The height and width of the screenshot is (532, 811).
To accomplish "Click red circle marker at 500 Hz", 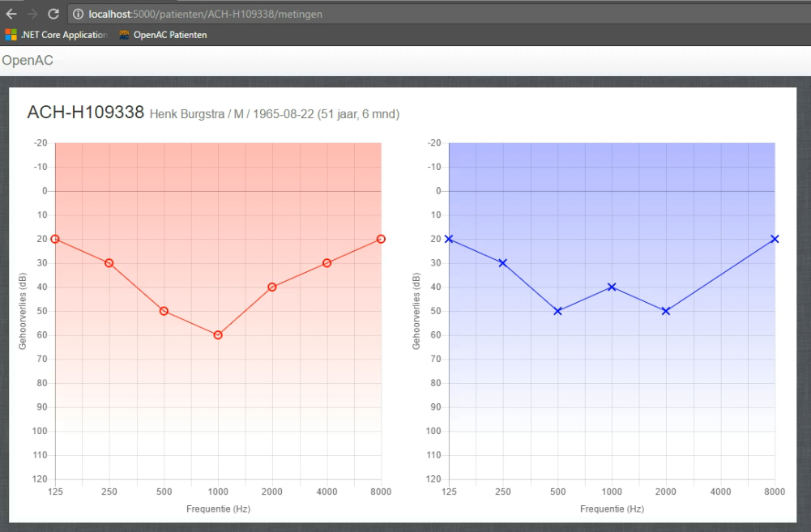I will pos(164,311).
